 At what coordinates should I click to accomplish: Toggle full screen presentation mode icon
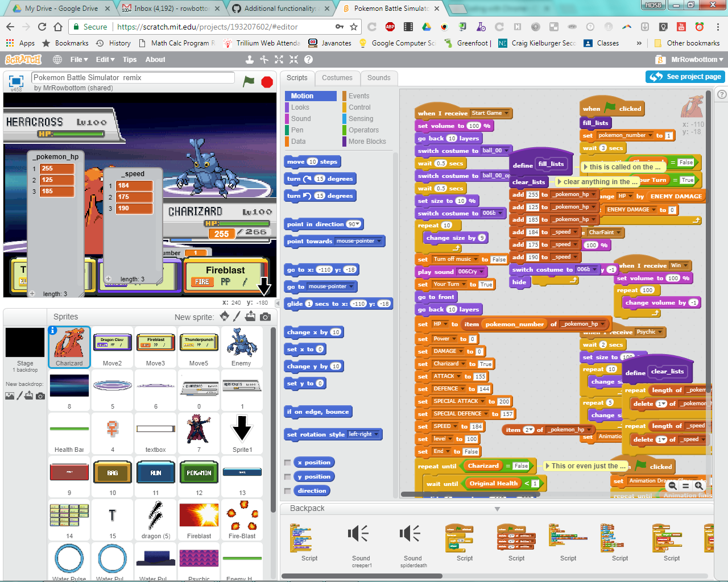click(16, 81)
